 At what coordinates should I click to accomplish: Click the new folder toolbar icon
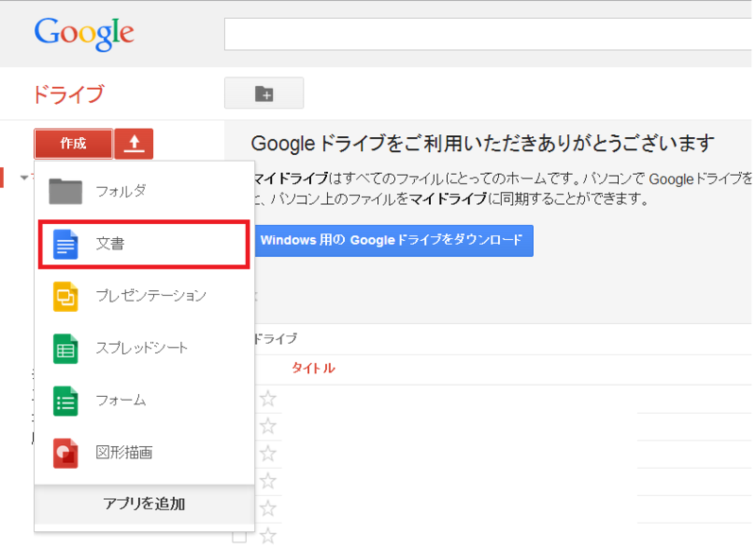point(264,93)
